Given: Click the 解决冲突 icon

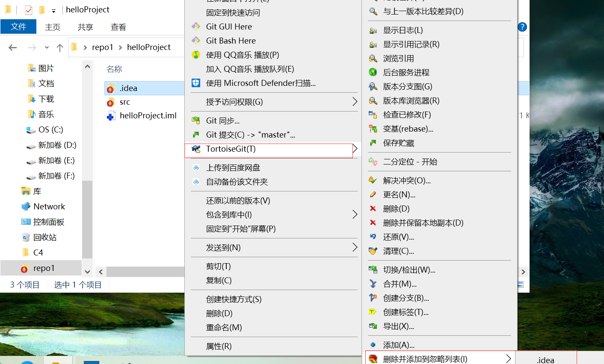Looking at the screenshot, I should [x=373, y=180].
